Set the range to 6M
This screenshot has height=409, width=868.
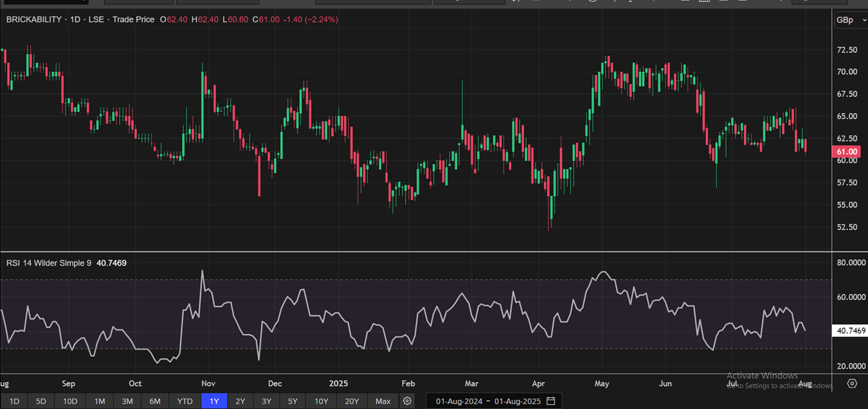point(155,401)
